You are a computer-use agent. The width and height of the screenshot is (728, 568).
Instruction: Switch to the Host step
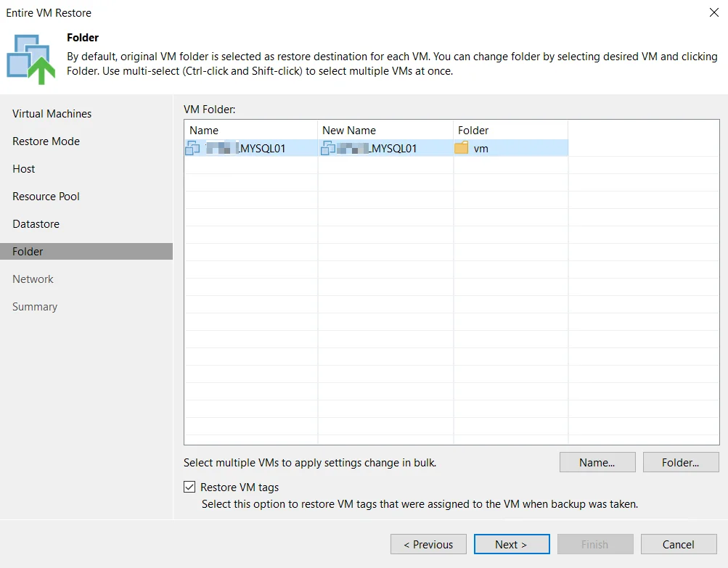pos(24,169)
